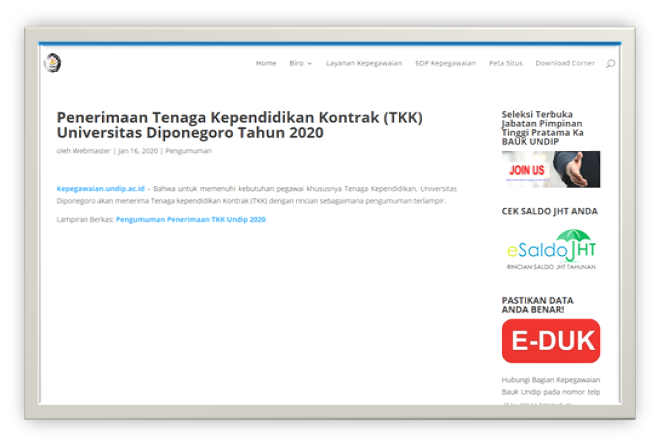This screenshot has width=660, height=446.
Task: Open the search magnifier icon
Action: 610,64
